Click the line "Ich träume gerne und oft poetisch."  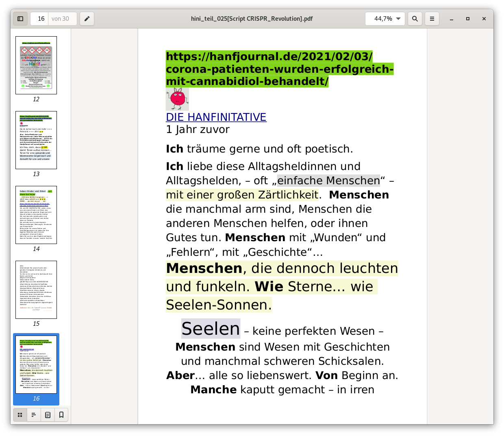click(x=259, y=149)
